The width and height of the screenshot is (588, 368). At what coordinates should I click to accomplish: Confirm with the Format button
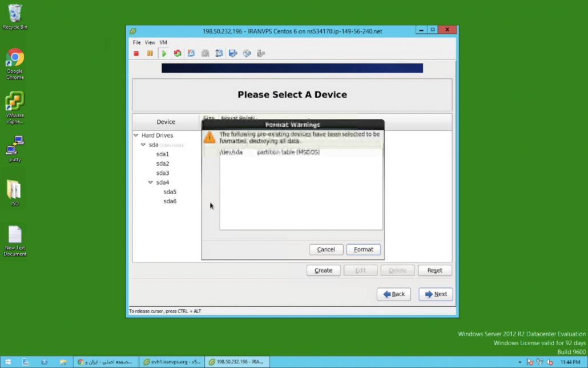tap(363, 250)
